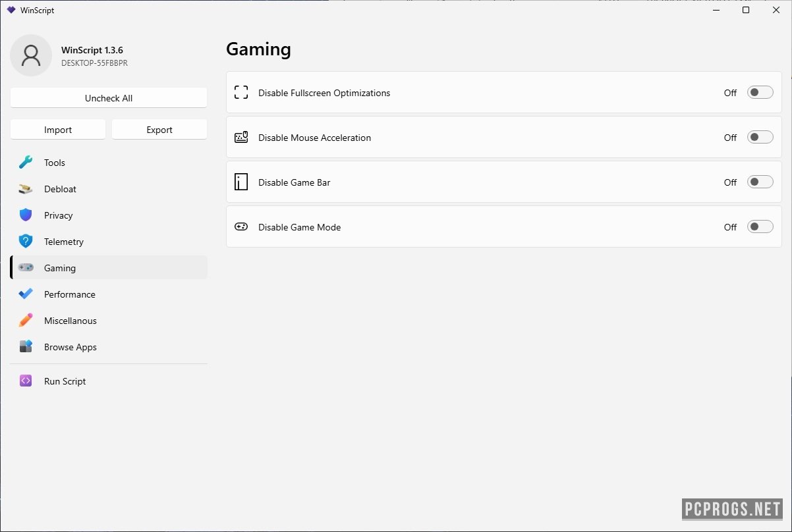Click the Disable Game Bar label
This screenshot has height=532, width=792.
click(295, 182)
